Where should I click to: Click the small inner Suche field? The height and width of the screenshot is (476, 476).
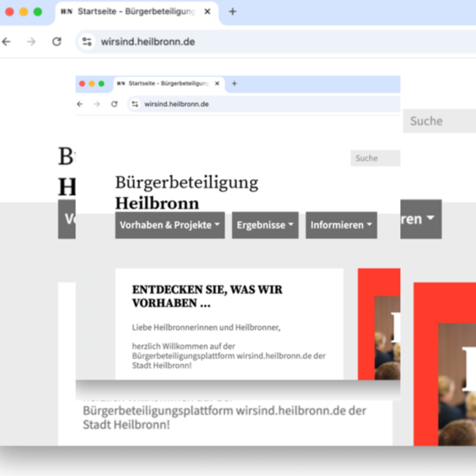tap(375, 158)
